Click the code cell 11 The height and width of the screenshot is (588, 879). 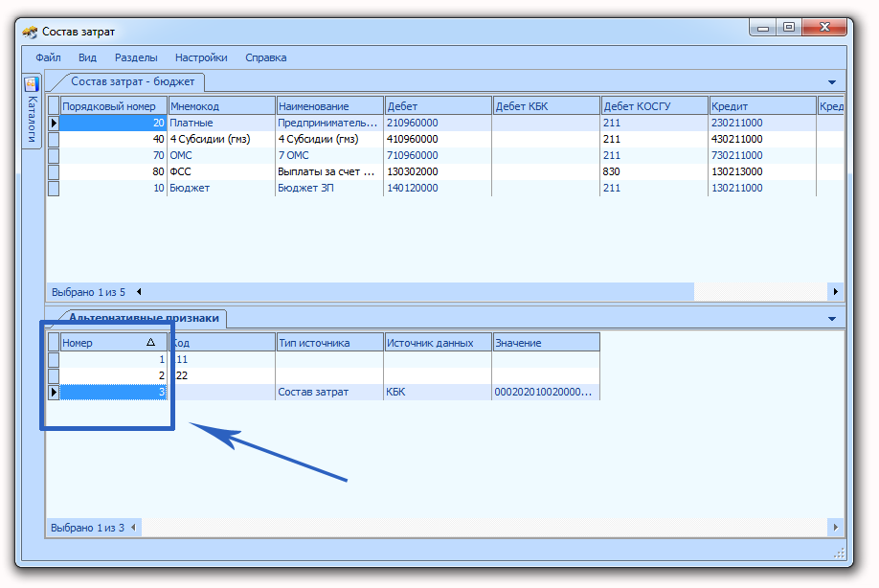pyautogui.click(x=221, y=359)
